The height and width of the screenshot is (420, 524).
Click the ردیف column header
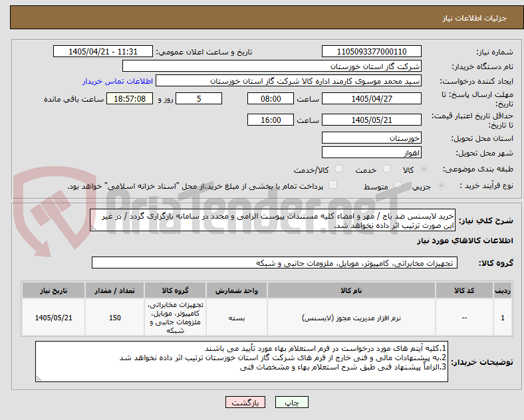(503, 290)
